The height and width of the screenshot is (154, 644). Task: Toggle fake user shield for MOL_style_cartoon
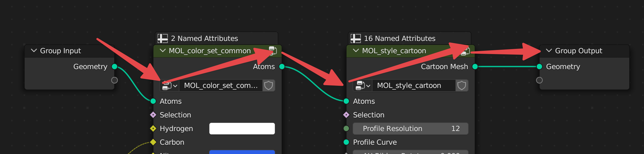[462, 85]
